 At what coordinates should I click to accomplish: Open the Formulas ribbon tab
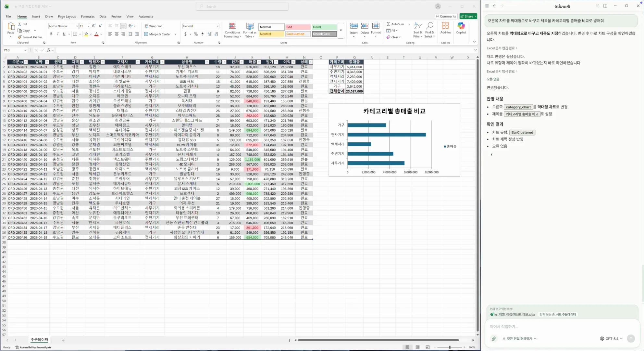coord(88,16)
